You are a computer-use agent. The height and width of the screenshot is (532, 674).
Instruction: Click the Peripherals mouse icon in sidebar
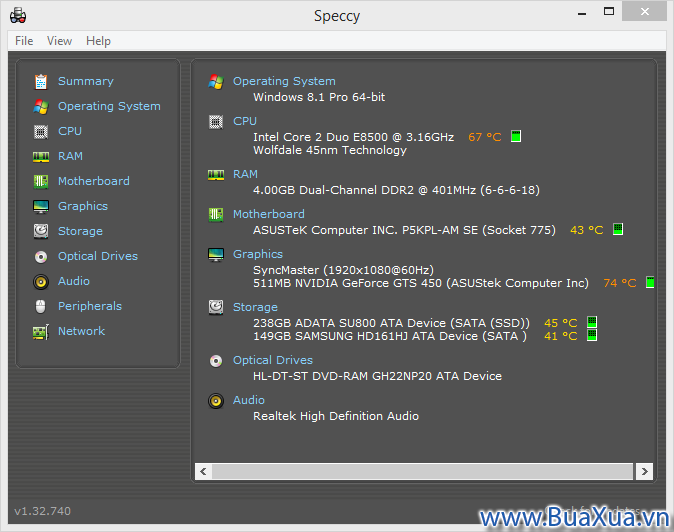point(41,306)
